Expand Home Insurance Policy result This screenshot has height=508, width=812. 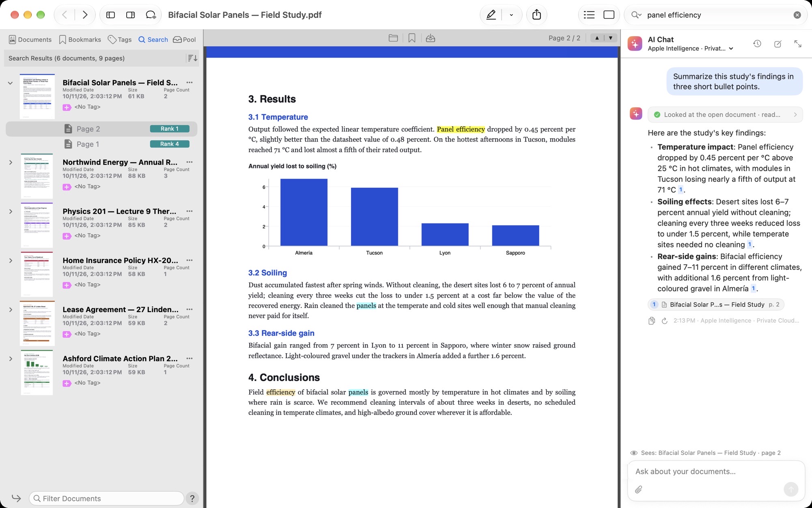point(10,261)
